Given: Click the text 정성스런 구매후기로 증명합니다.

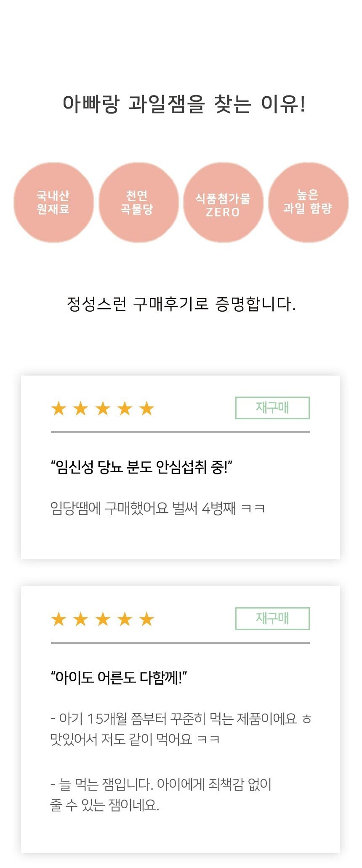Looking at the screenshot, I should [181, 304].
